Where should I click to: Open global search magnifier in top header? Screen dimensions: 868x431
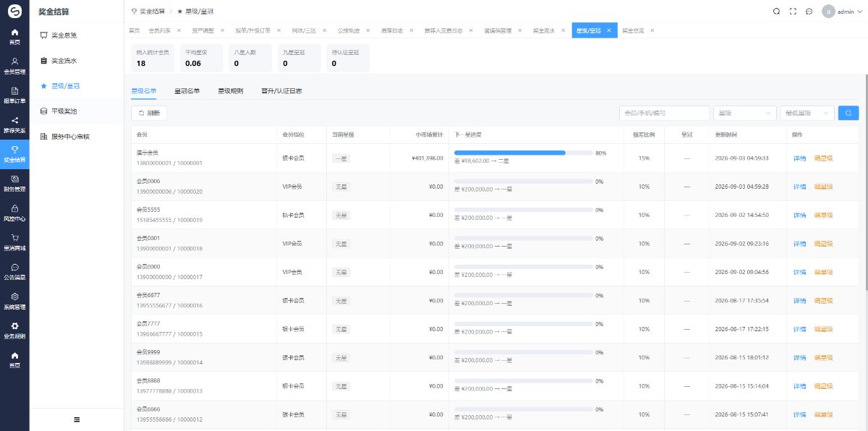coord(776,12)
